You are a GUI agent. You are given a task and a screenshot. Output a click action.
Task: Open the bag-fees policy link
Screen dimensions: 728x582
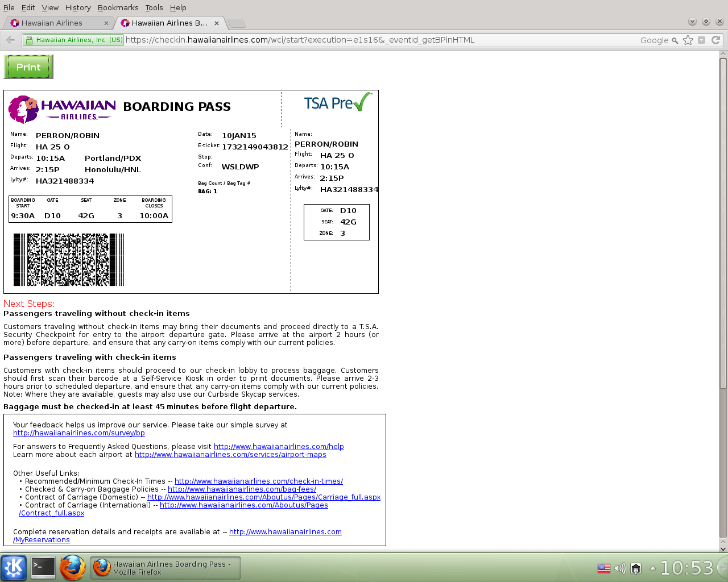coord(242,489)
